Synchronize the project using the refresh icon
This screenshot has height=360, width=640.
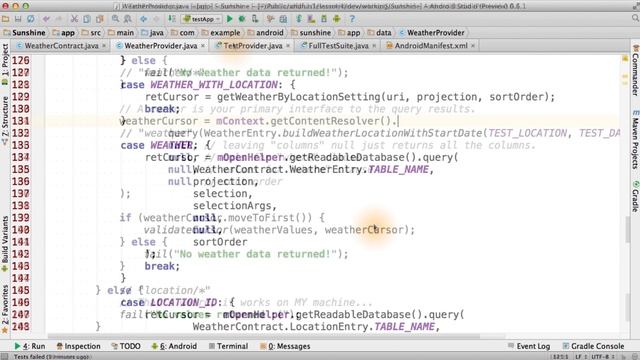[31, 19]
